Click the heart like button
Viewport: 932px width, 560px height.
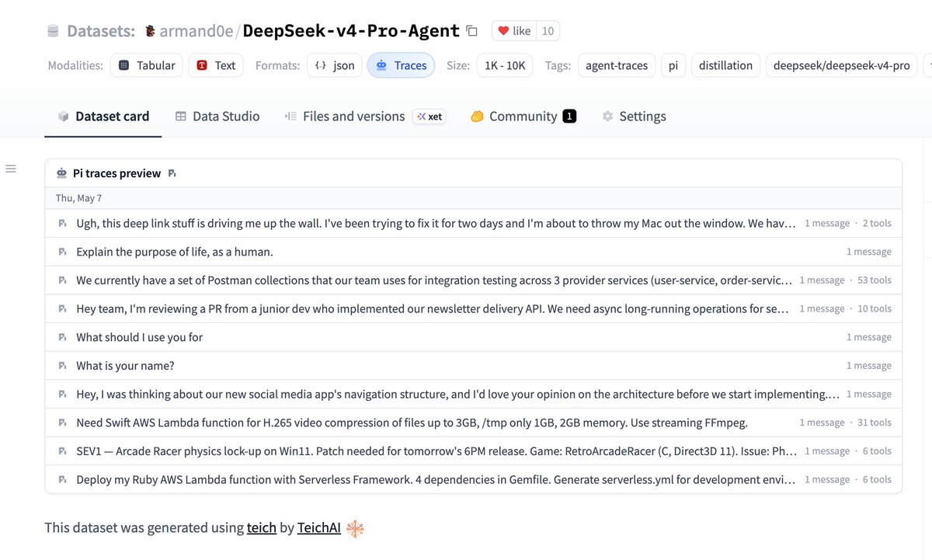click(514, 31)
